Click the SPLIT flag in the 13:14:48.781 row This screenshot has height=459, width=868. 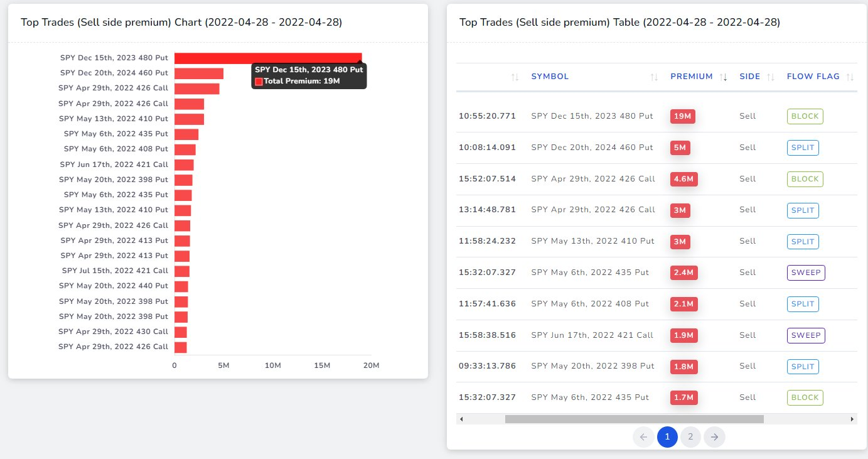(x=803, y=210)
